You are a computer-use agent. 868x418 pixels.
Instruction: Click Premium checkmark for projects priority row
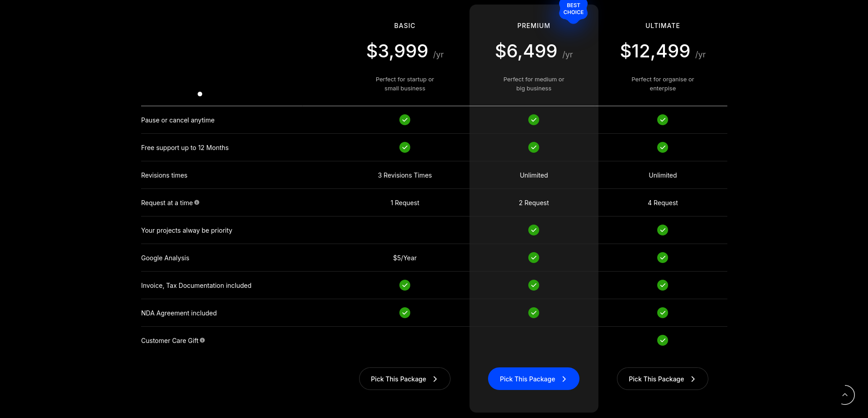click(534, 230)
